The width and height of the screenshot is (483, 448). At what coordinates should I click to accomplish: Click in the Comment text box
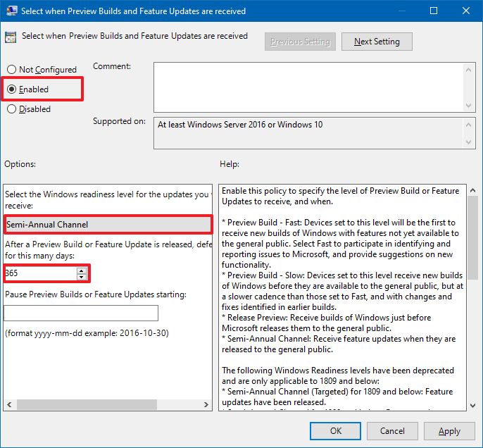(x=308, y=87)
